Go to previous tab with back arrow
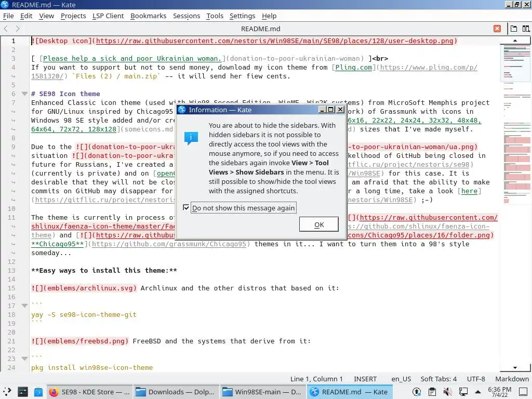Viewport: 532px width, 399px height. click(x=6, y=29)
